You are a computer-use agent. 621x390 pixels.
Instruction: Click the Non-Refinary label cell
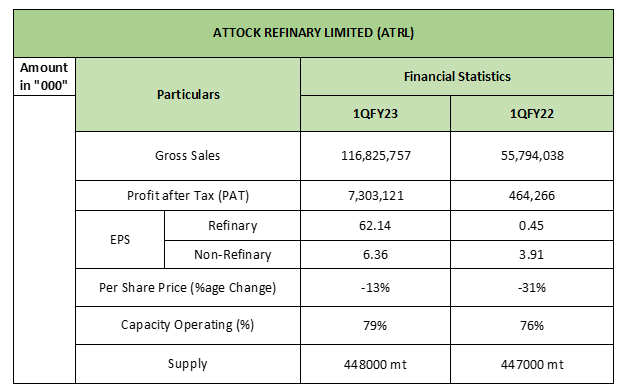pos(232,255)
